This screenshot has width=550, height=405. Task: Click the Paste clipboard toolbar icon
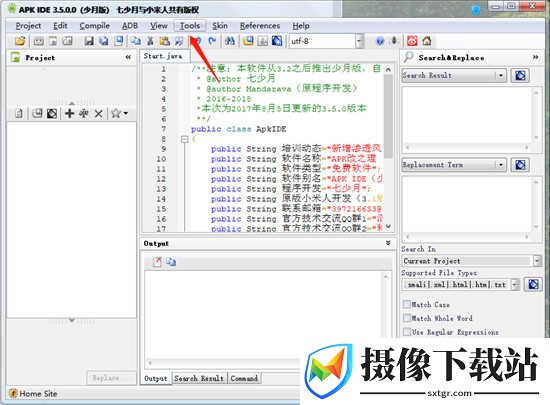(165, 41)
